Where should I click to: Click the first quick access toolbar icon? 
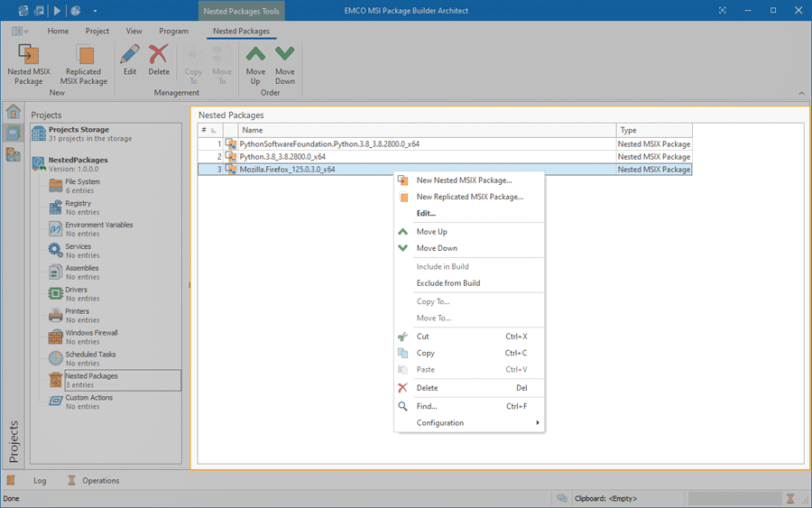(23, 10)
